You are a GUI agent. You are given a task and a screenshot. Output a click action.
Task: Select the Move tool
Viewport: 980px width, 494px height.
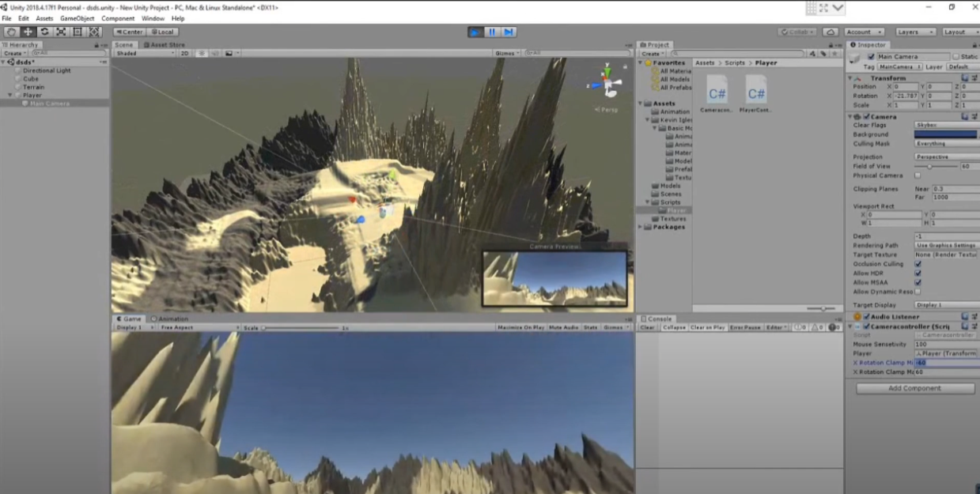click(x=28, y=32)
